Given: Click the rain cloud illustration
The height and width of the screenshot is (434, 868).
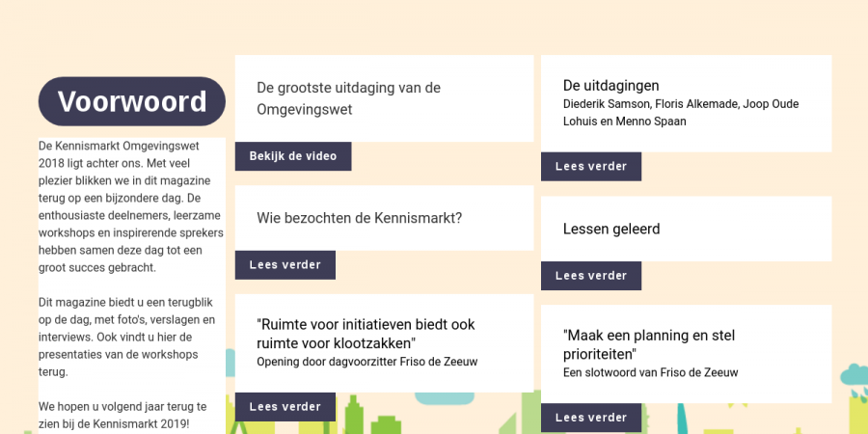Looking at the screenshot, I should (x=853, y=374).
